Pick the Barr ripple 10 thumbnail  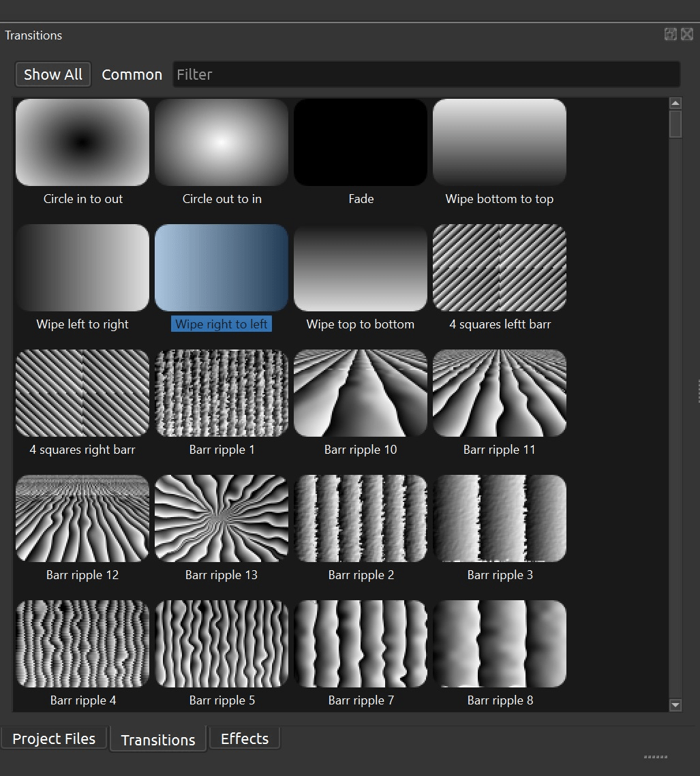coord(361,393)
